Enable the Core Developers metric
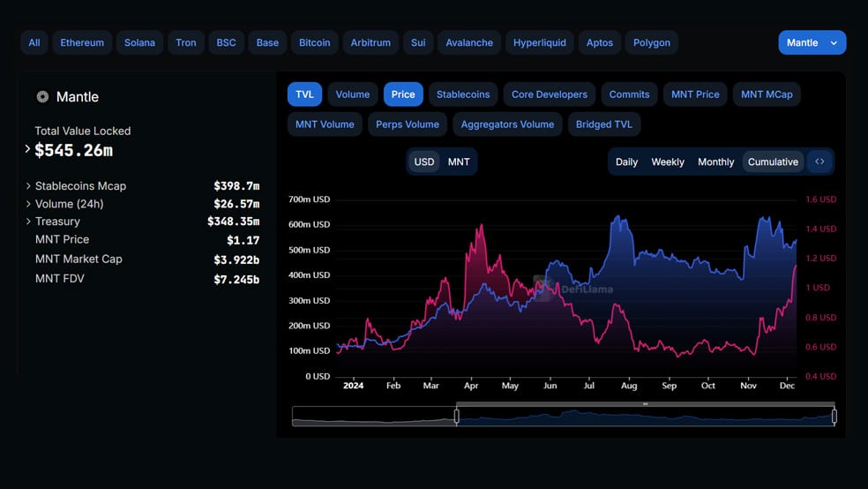Viewport: 868px width, 489px height. pos(550,94)
